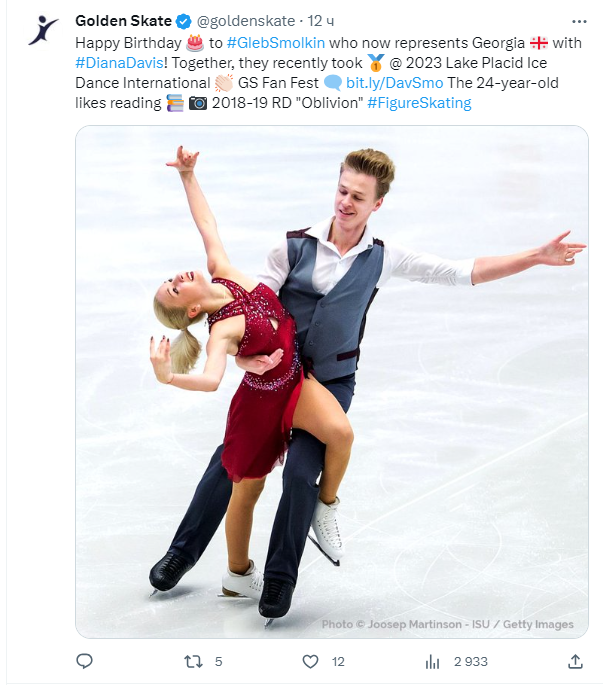Click the blue verified badge
The width and height of the screenshot is (603, 685).
[x=184, y=21]
